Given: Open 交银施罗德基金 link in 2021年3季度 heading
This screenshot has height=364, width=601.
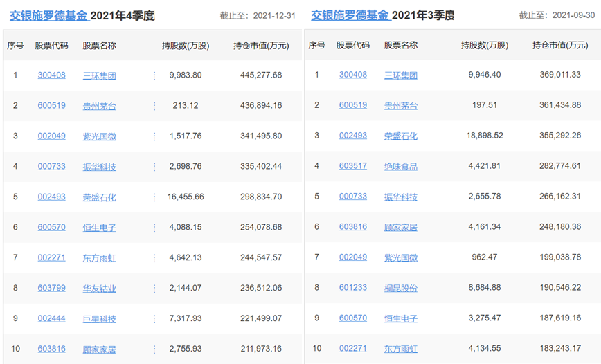Looking at the screenshot, I should [x=351, y=15].
